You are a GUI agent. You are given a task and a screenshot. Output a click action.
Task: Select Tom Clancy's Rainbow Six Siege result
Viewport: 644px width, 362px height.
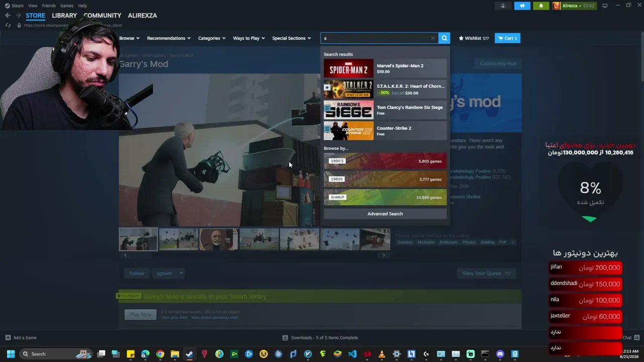pyautogui.click(x=385, y=110)
